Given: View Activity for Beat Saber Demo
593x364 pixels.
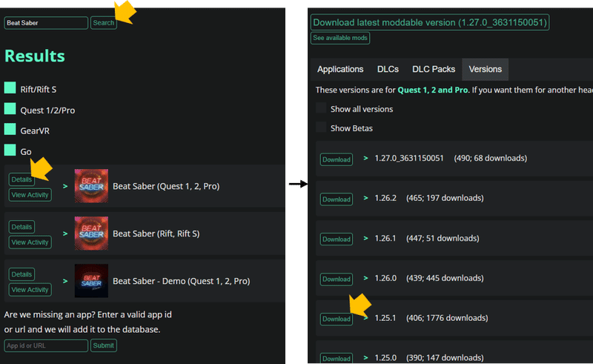Looking at the screenshot, I should pyautogui.click(x=30, y=290).
